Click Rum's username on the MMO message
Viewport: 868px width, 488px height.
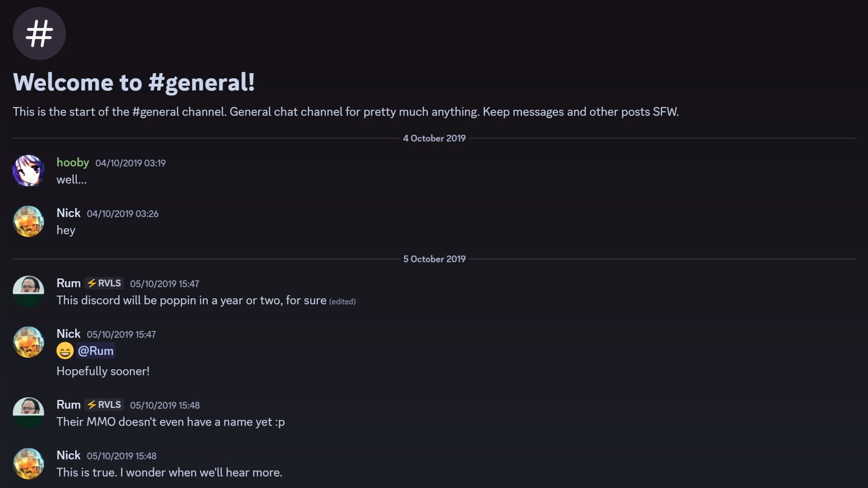click(68, 404)
